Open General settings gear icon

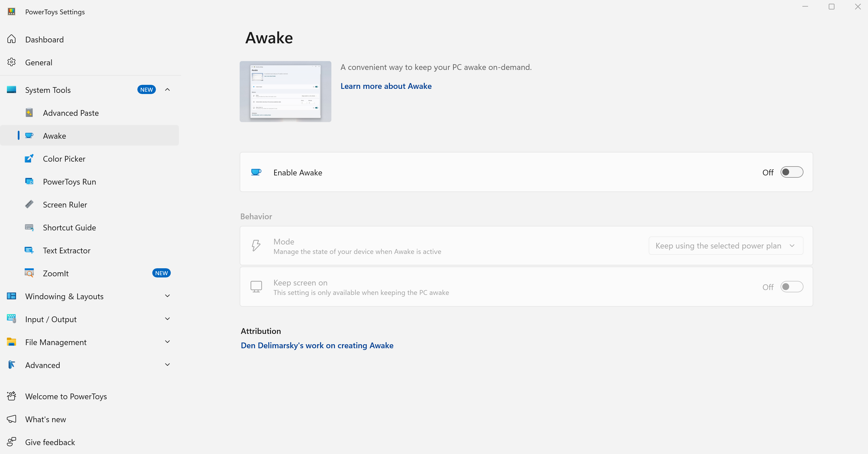(11, 62)
